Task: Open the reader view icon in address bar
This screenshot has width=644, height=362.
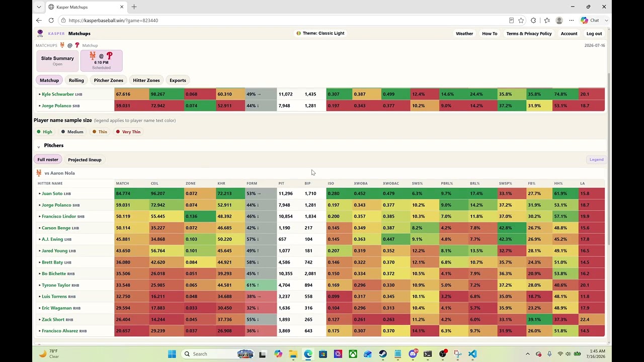Action: point(511,20)
